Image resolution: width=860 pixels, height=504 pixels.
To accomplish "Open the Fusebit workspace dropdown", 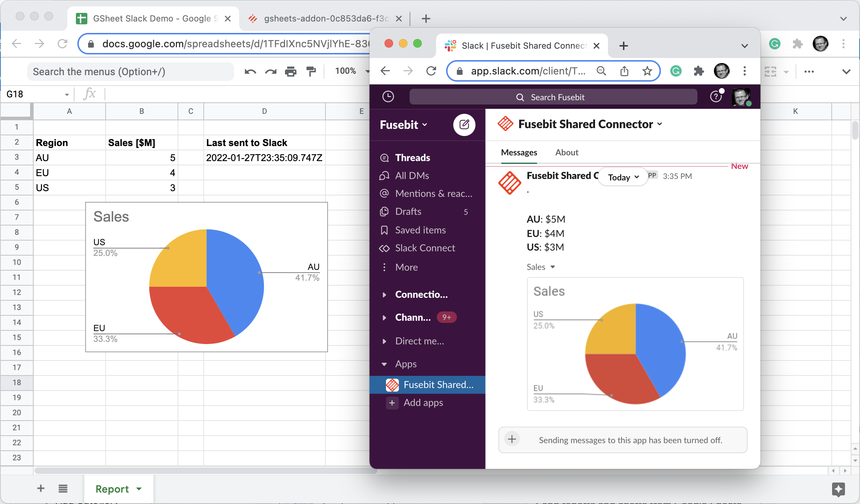I will (403, 125).
